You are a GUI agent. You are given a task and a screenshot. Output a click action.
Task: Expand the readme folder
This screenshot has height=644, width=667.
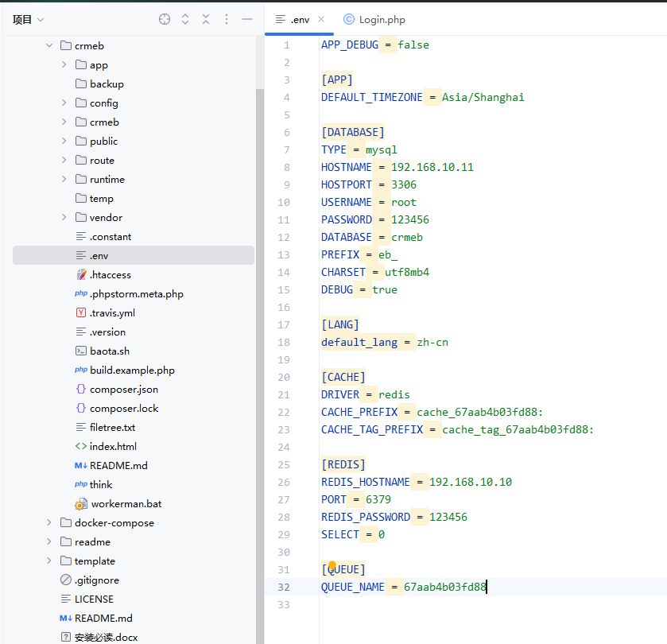click(49, 541)
